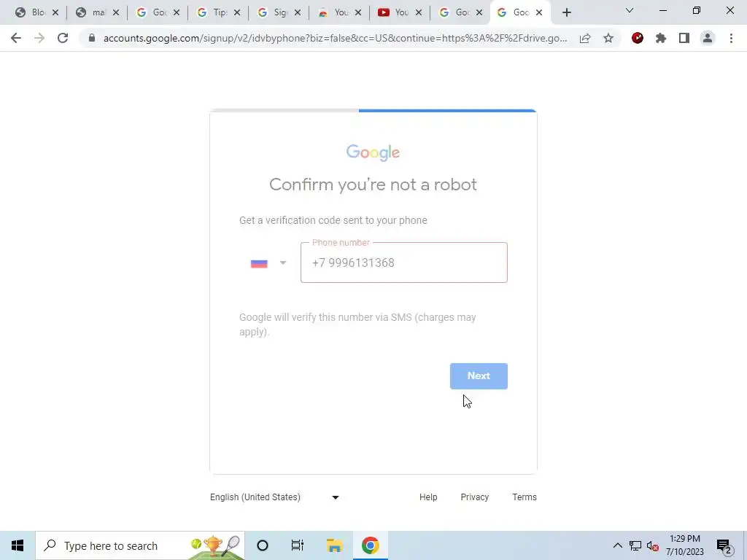The image size is (747, 560).
Task: Click the taskbar search box
Action: [x=140, y=545]
